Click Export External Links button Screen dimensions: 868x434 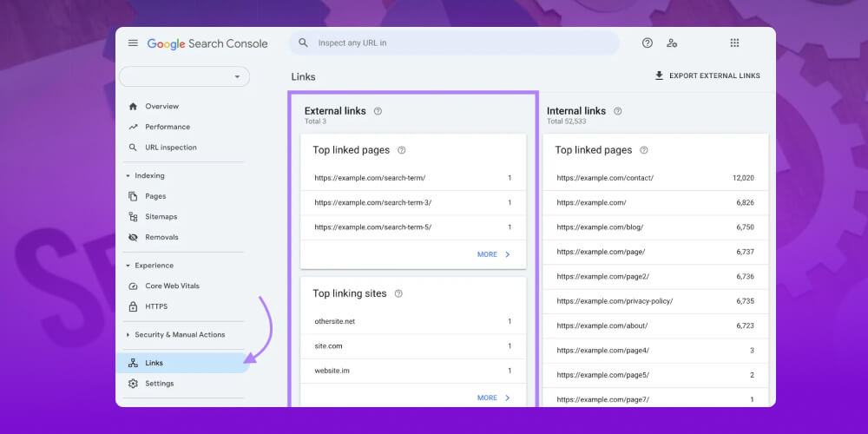707,76
